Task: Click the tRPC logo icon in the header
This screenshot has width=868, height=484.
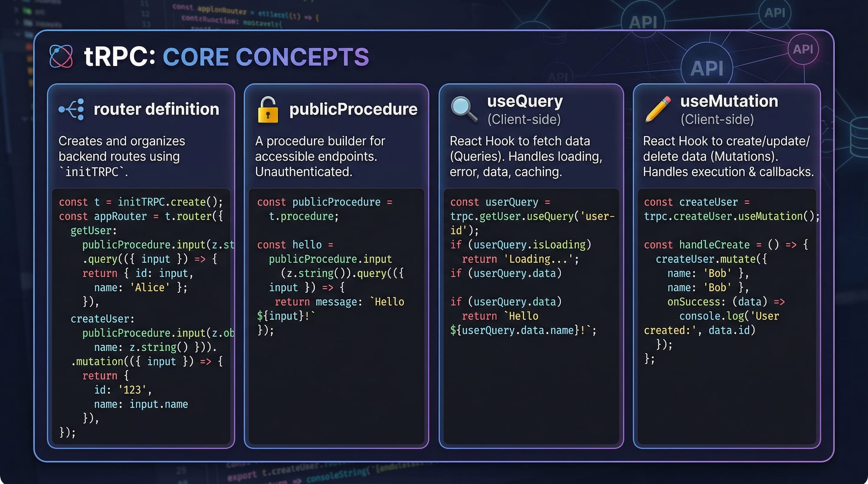Action: coord(61,57)
